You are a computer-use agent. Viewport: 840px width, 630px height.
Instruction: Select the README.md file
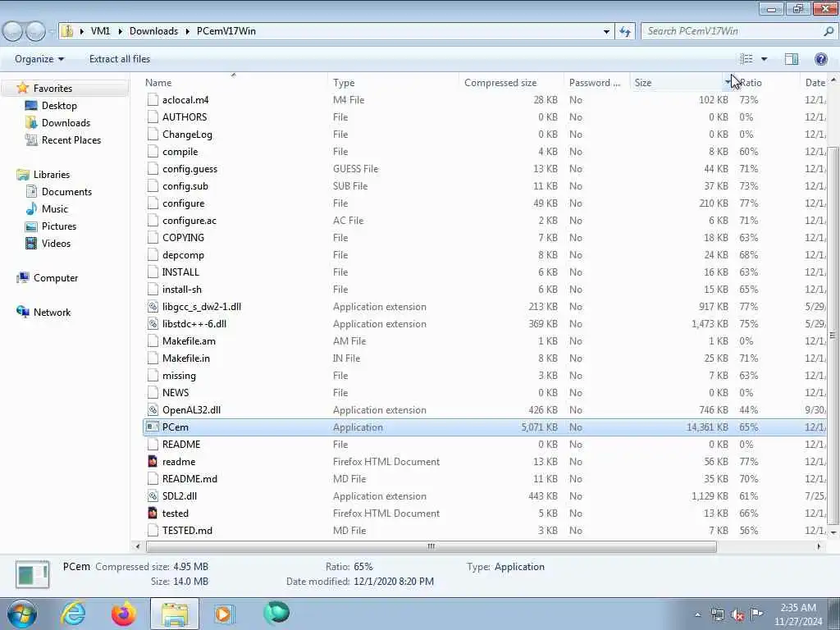pyautogui.click(x=189, y=478)
